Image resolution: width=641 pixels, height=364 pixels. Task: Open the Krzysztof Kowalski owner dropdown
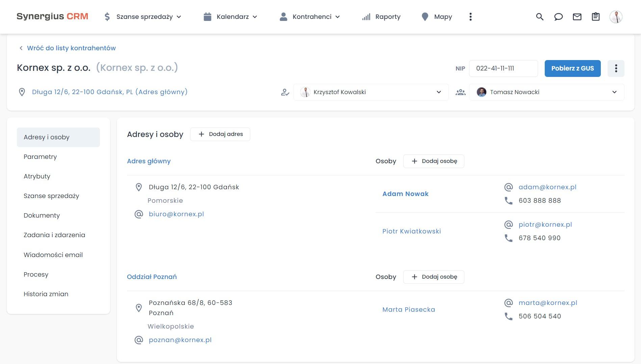pos(371,92)
